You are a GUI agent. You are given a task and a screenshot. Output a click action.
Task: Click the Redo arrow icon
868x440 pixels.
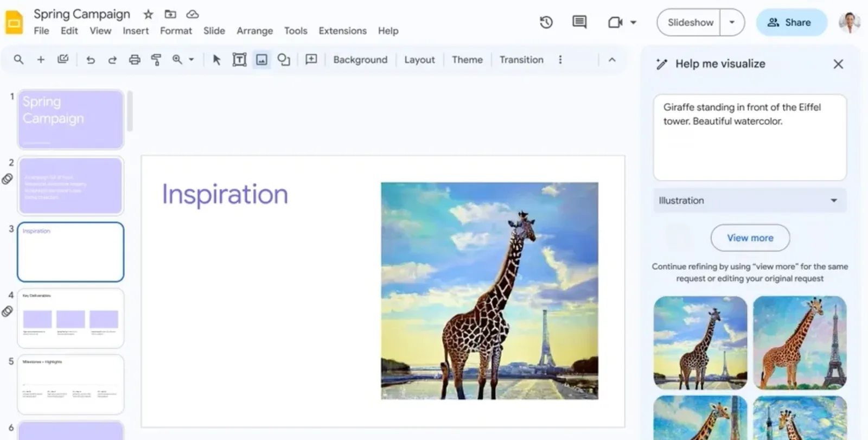[112, 60]
